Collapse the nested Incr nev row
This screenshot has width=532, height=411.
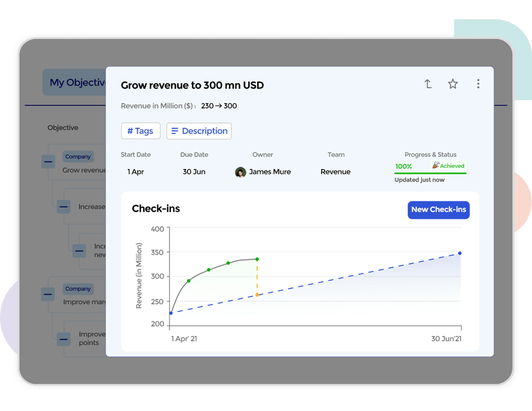(79, 251)
